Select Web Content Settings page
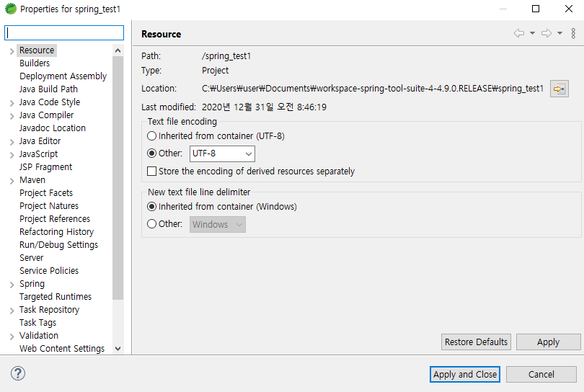584x392 pixels. [x=62, y=349]
